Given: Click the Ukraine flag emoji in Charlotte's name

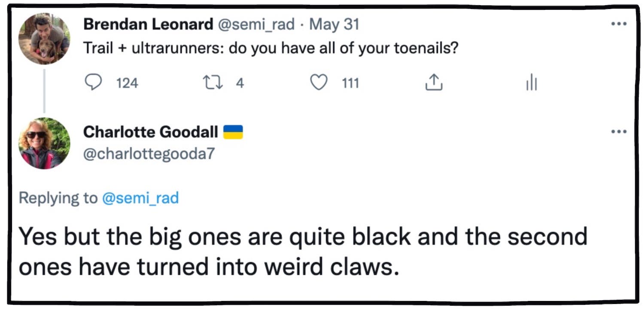Looking at the screenshot, I should point(234,132).
